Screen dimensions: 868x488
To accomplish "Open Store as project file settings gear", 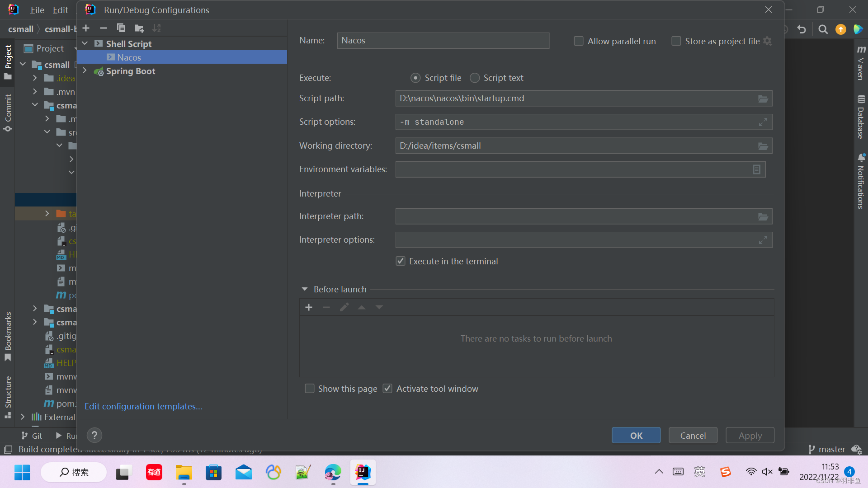I will (x=767, y=41).
